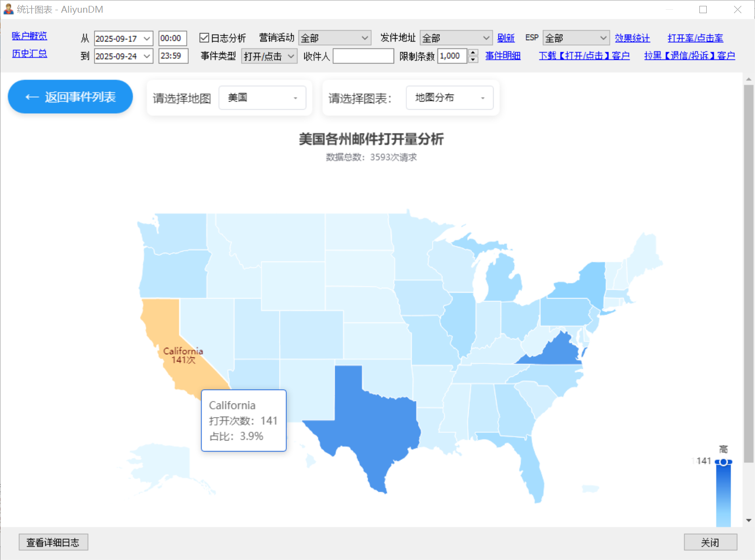The width and height of the screenshot is (755, 560).
Task: Open the map selection dropdown showing 美国
Action: click(x=262, y=98)
